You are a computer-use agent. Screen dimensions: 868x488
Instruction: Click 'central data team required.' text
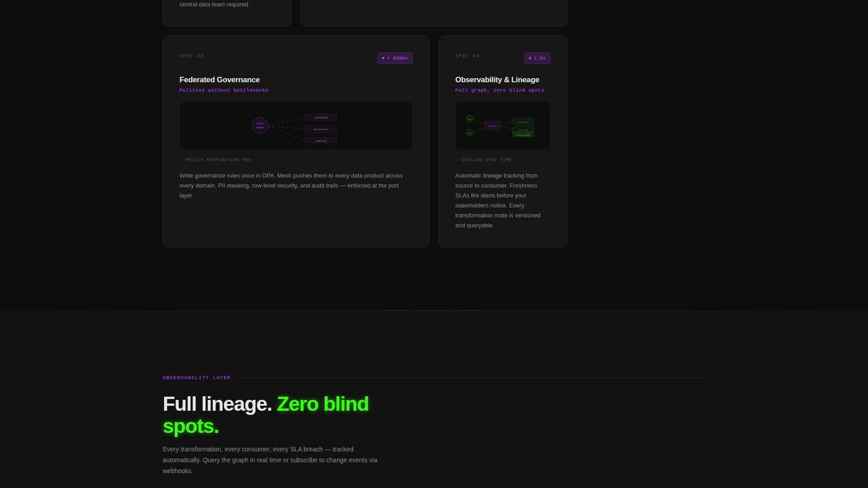pyautogui.click(x=214, y=5)
